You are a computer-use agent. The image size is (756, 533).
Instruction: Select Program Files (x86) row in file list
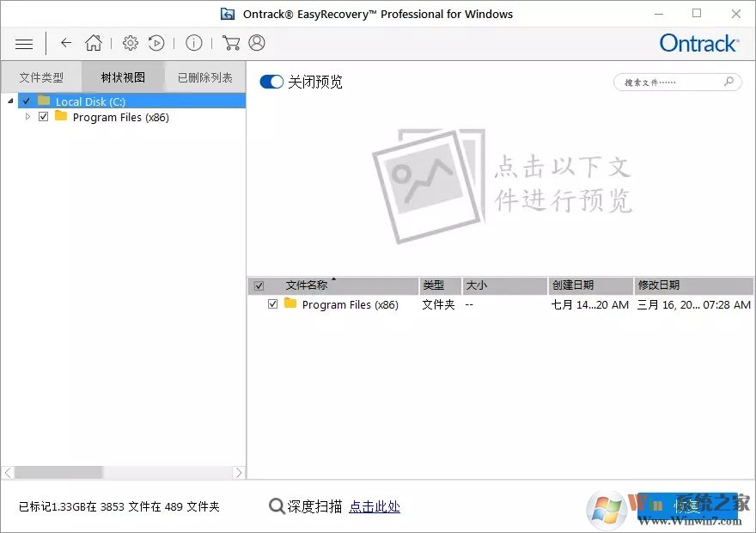click(500, 304)
